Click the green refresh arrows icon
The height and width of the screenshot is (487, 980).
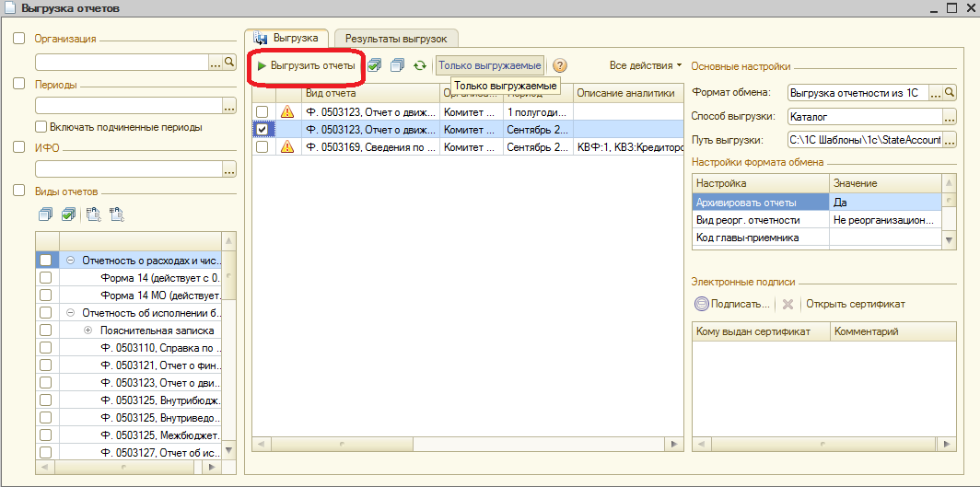point(420,65)
